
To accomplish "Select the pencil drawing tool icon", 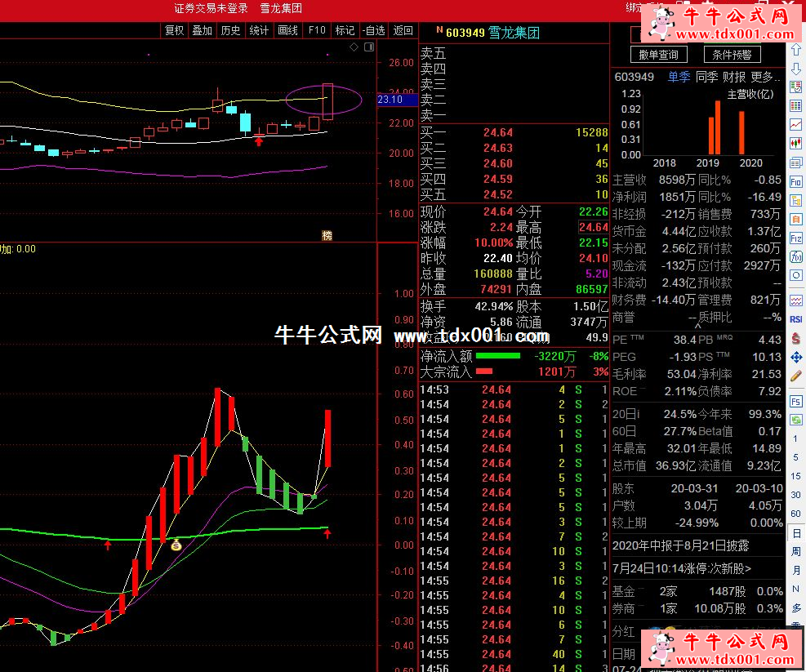I will [795, 376].
